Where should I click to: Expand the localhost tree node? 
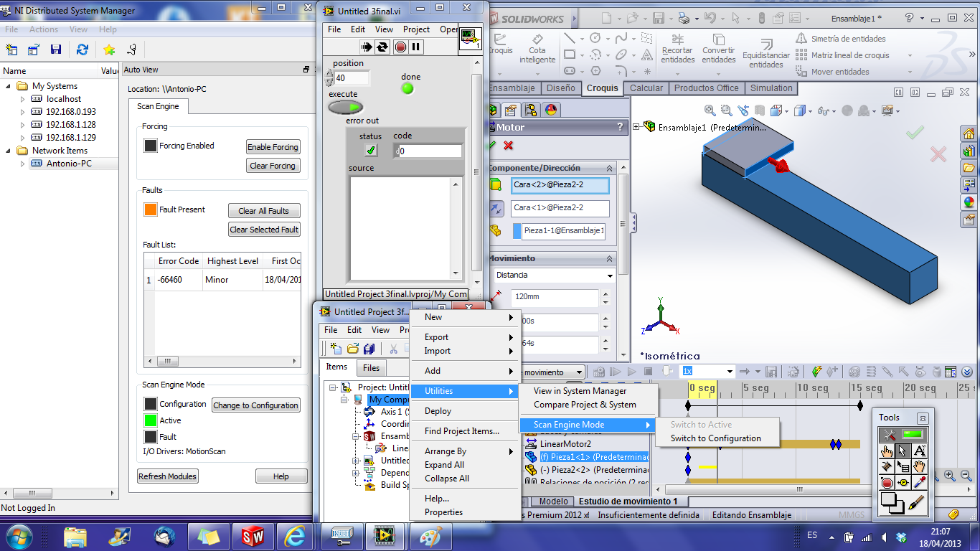coord(22,99)
